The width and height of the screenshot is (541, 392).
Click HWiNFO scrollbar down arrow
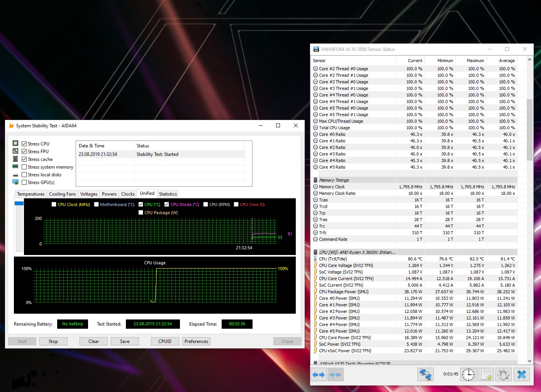529,361
